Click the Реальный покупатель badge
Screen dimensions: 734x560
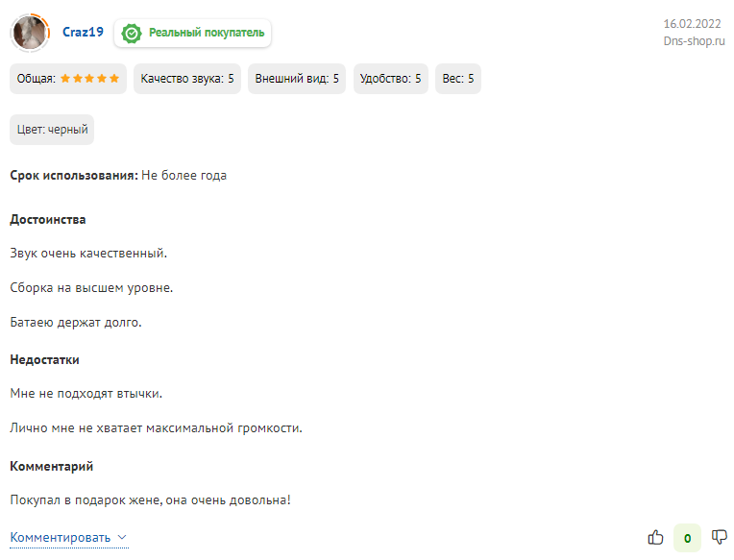tap(192, 34)
